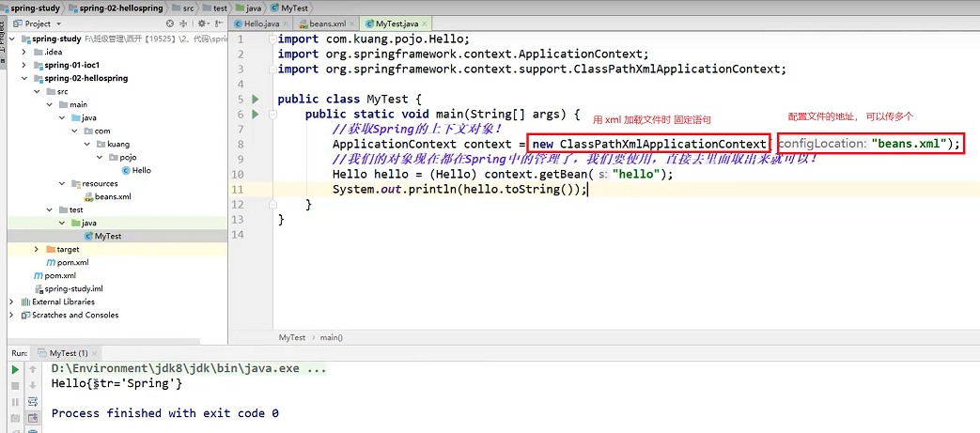Fold main method at line 6
The height and width of the screenshot is (433, 980).
(x=272, y=115)
